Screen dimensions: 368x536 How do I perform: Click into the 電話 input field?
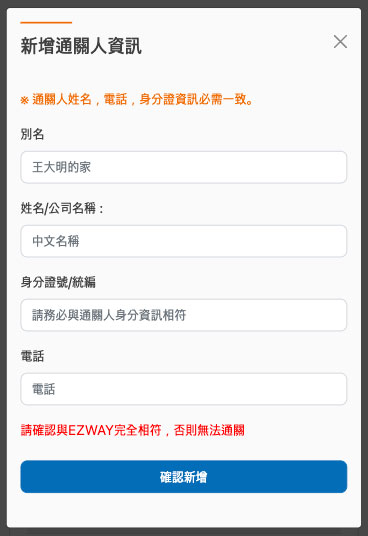(x=184, y=389)
